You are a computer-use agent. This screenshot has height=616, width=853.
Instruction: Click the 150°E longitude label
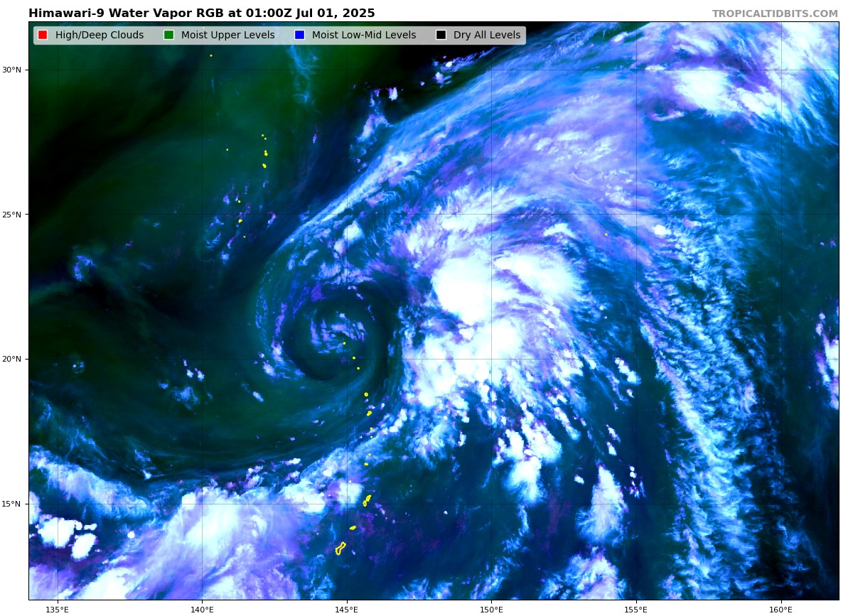tap(491, 609)
